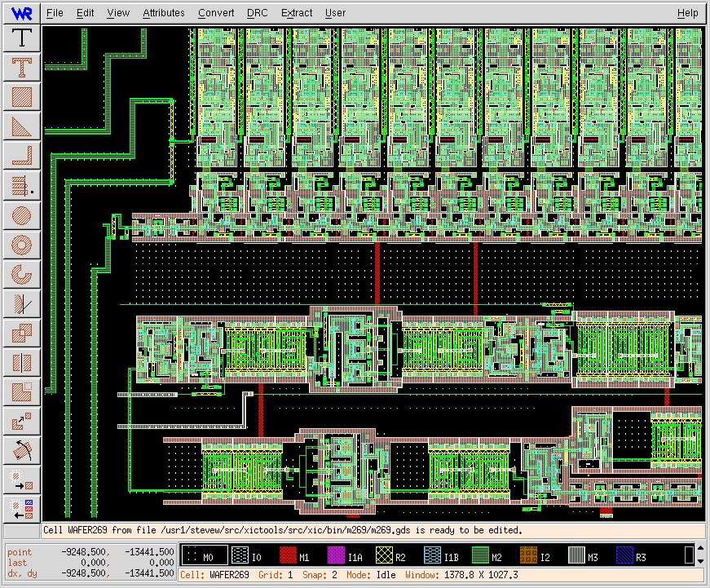
Task: Select the overlapping squares XOR tool
Action: 22,334
